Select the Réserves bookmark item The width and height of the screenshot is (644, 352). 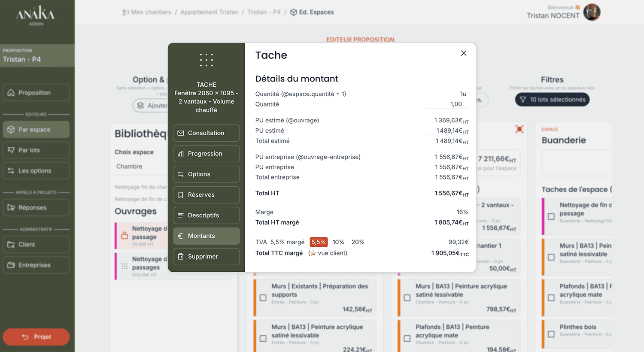pyautogui.click(x=206, y=195)
